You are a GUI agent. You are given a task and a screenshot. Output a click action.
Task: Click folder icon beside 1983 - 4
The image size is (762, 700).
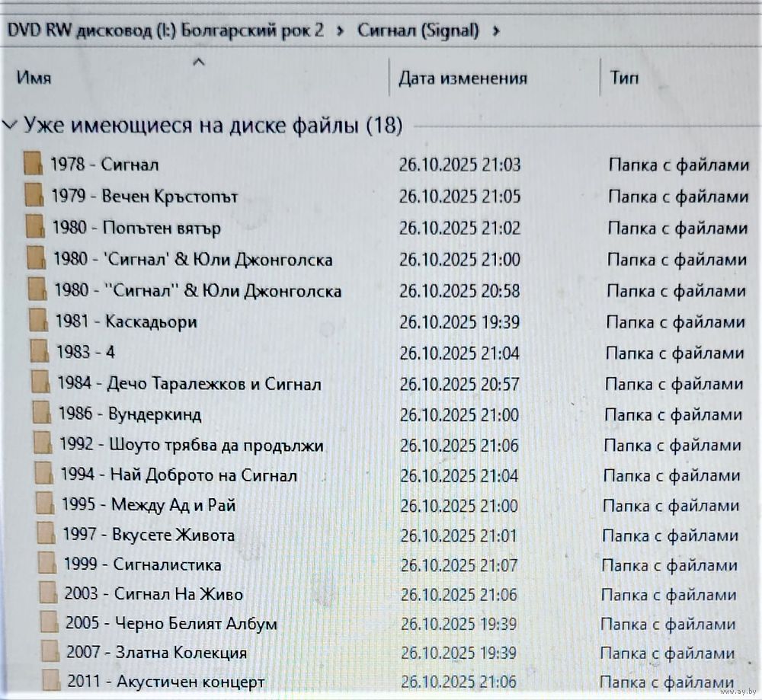pos(39,352)
